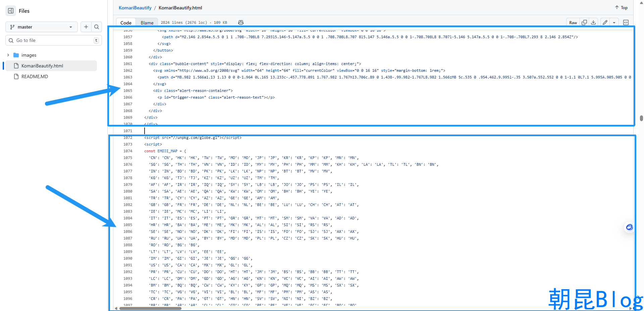The image size is (644, 311).
Task: Click 'const EMOJI_MAP = {' code line
Action: click(165, 151)
